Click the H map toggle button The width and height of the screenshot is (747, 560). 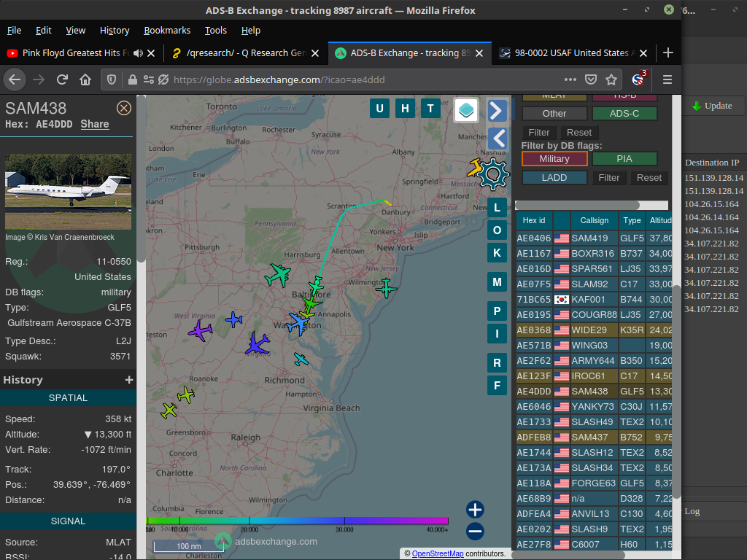tap(405, 108)
